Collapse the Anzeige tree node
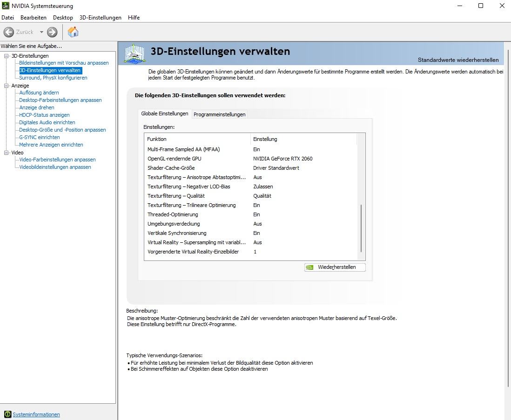This screenshot has height=420, width=511. coord(6,86)
